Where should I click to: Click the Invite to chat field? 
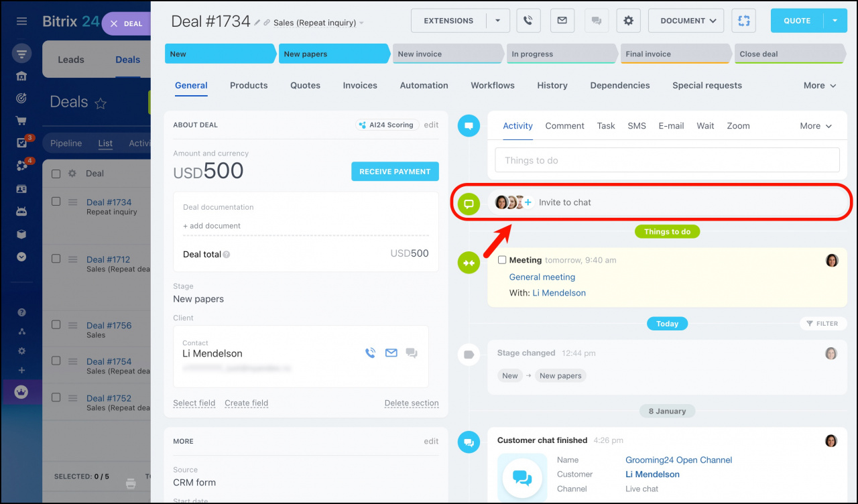coord(667,202)
